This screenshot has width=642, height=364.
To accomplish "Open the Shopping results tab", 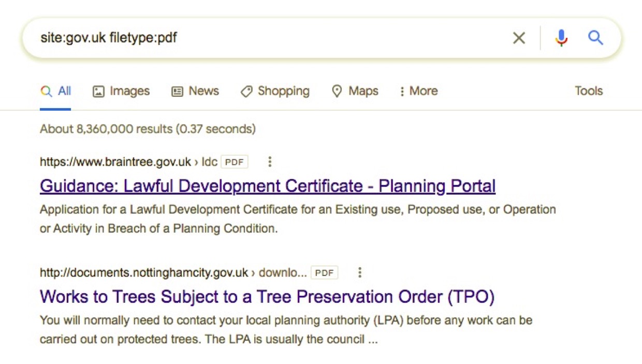I will [x=275, y=91].
